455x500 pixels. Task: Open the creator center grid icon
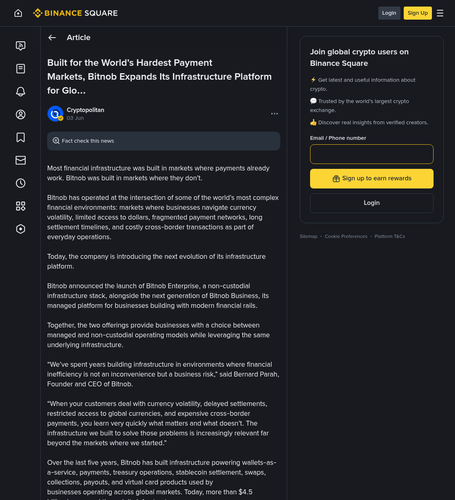pos(21,206)
